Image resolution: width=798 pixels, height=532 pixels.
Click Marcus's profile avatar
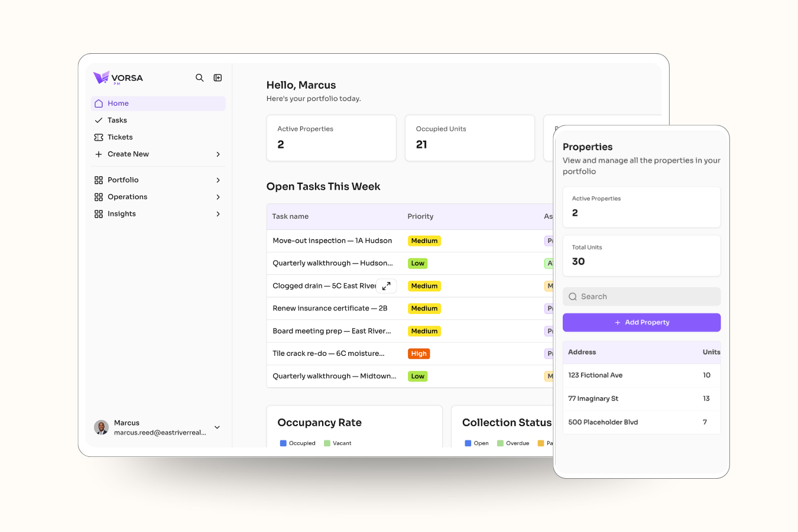101,427
